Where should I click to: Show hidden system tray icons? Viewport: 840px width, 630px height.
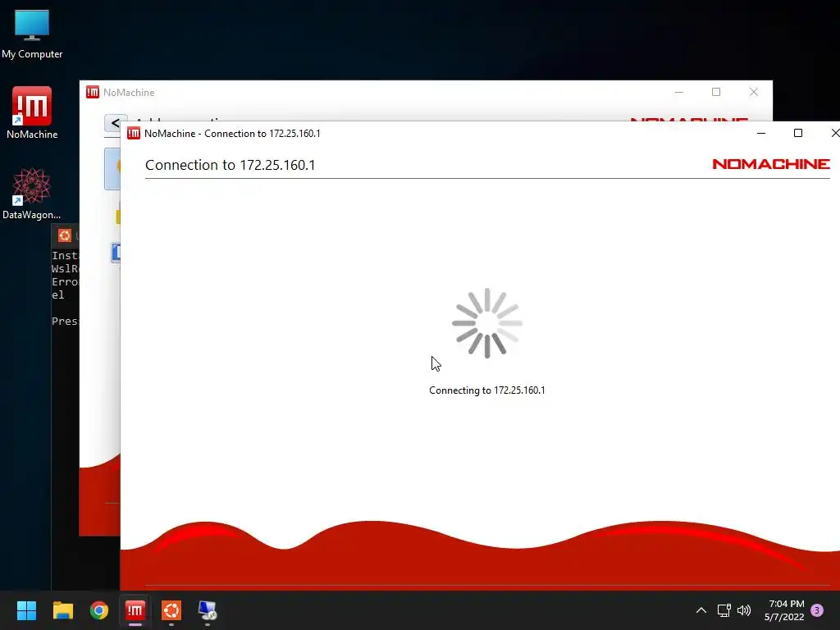pyautogui.click(x=701, y=610)
